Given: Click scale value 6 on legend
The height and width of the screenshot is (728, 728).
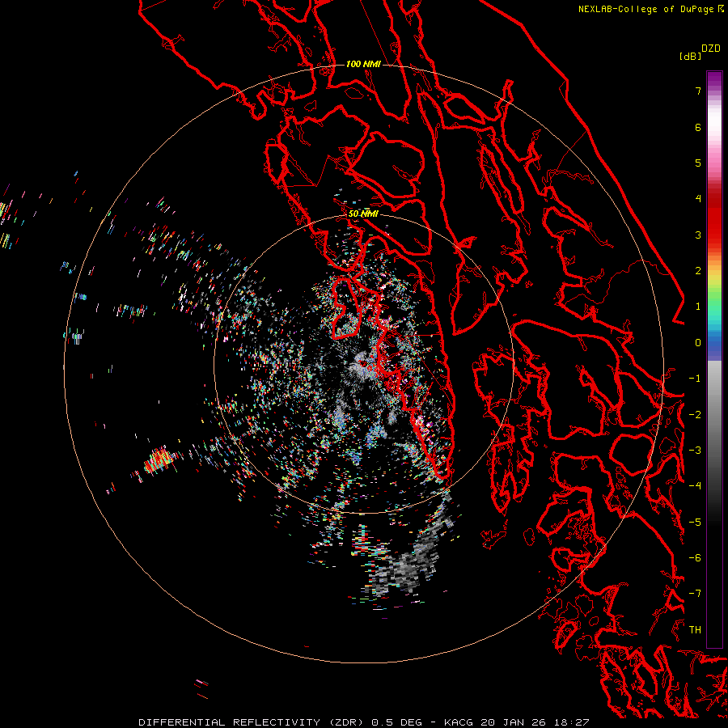Looking at the screenshot, I should (698, 127).
